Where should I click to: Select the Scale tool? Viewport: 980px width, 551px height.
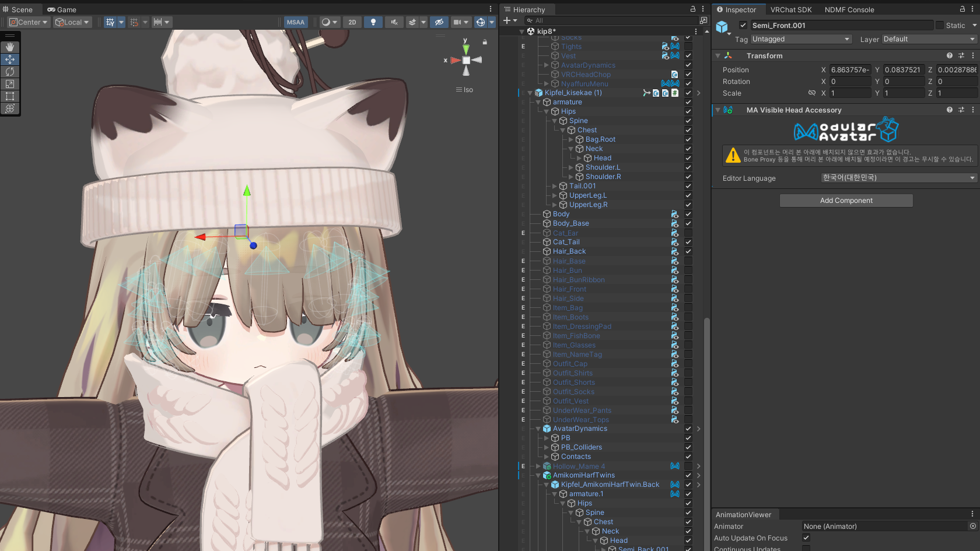click(10, 84)
